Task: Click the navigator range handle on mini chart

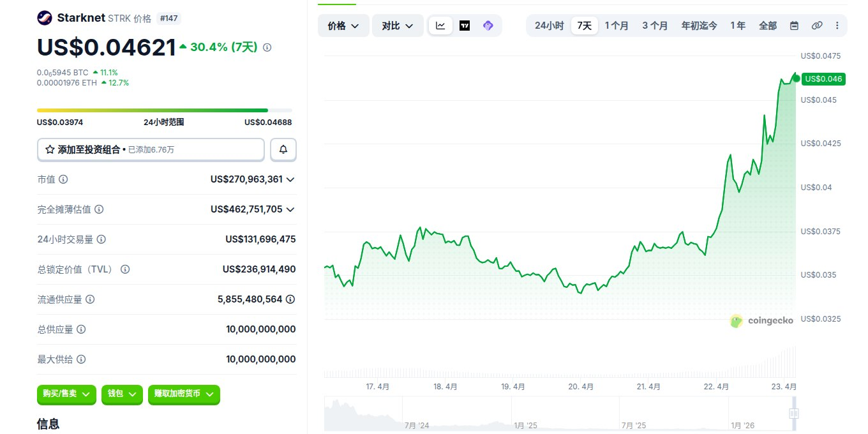Action: 793,414
